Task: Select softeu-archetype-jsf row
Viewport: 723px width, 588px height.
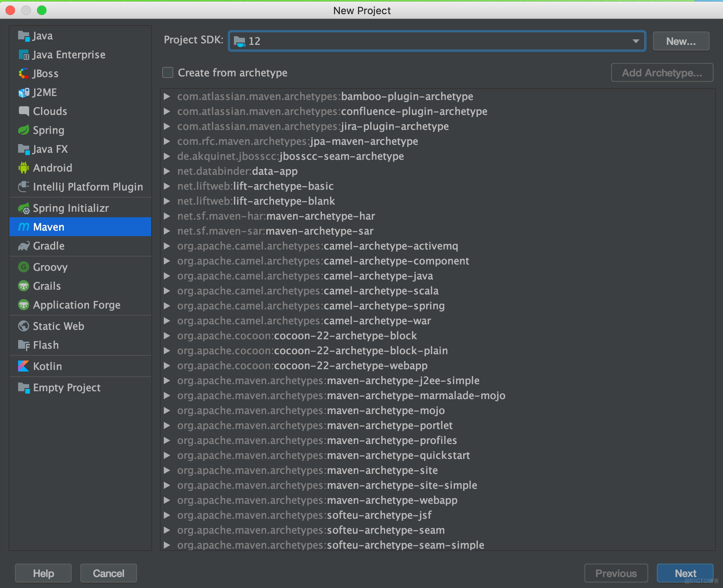Action: point(438,515)
